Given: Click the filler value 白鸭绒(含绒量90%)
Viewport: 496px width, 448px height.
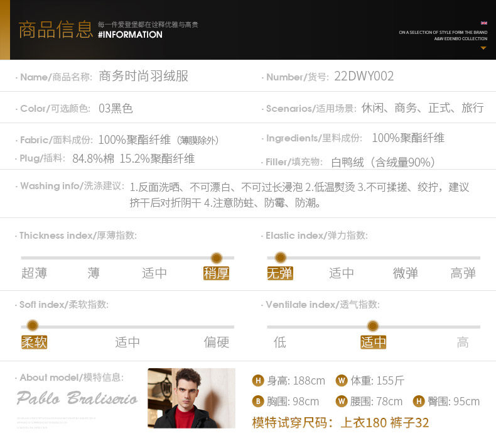Looking at the screenshot, I should click(384, 162).
